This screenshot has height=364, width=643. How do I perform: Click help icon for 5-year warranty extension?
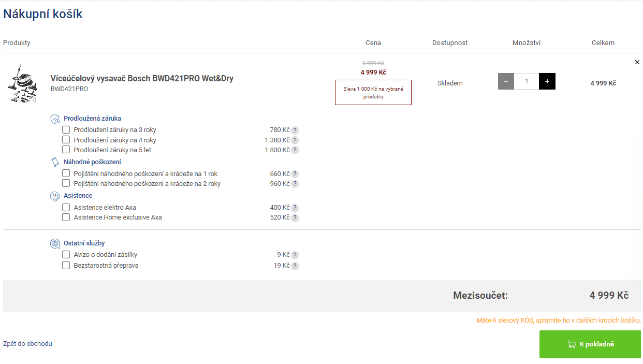[295, 150]
